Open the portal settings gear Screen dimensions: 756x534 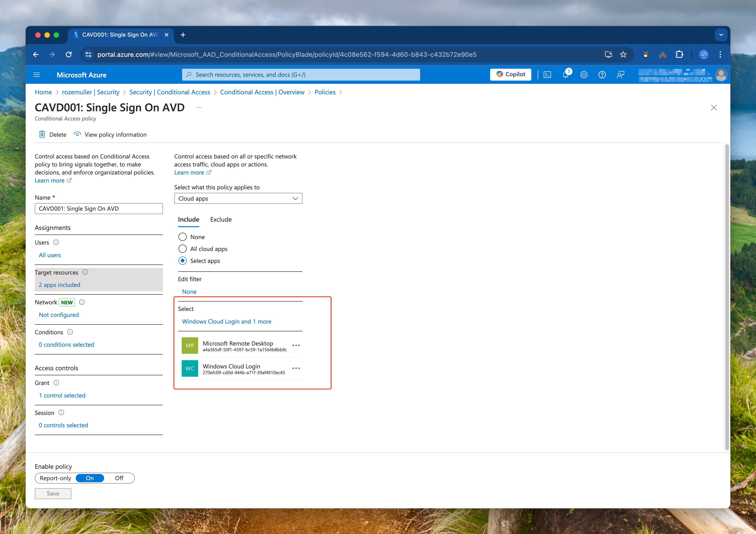click(x=584, y=75)
